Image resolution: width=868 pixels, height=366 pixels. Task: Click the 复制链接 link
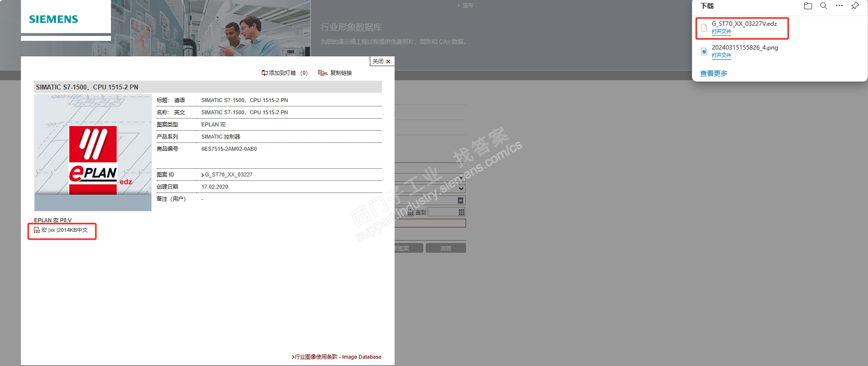pyautogui.click(x=341, y=73)
